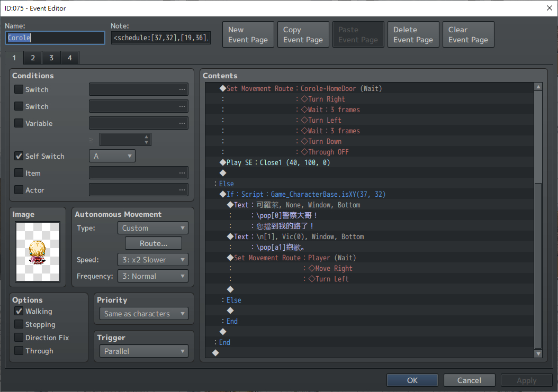Open first Switch selector ellipsis field
The height and width of the screenshot is (392, 558).
(x=138, y=89)
